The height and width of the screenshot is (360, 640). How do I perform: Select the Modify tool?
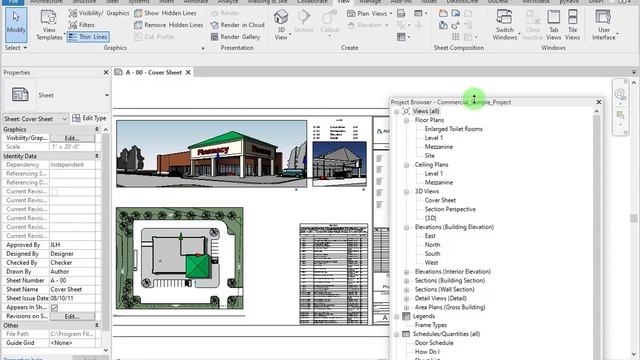point(16,24)
